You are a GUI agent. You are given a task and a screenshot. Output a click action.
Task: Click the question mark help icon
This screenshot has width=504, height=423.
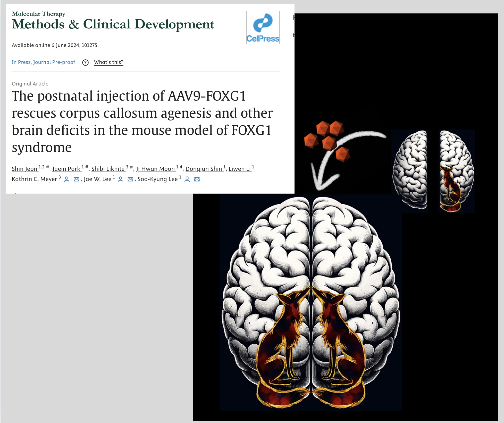coord(85,62)
